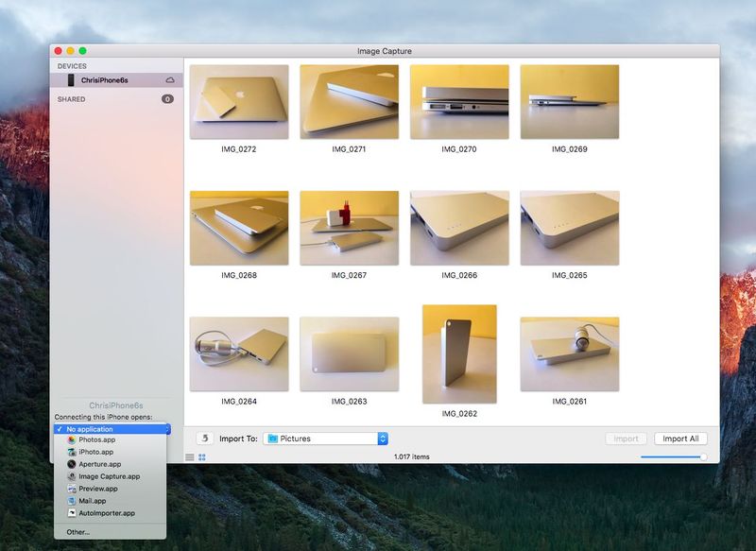The width and height of the screenshot is (756, 551).
Task: Click Image Capture.app camera icon in menu
Action: tap(72, 476)
